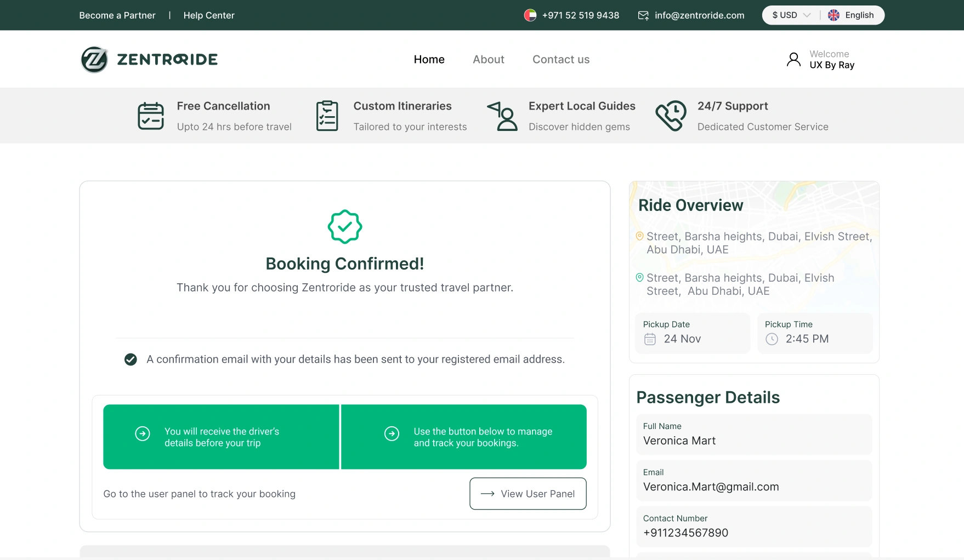Click the orange pickup location pin icon
The image size is (964, 560).
coord(639,236)
